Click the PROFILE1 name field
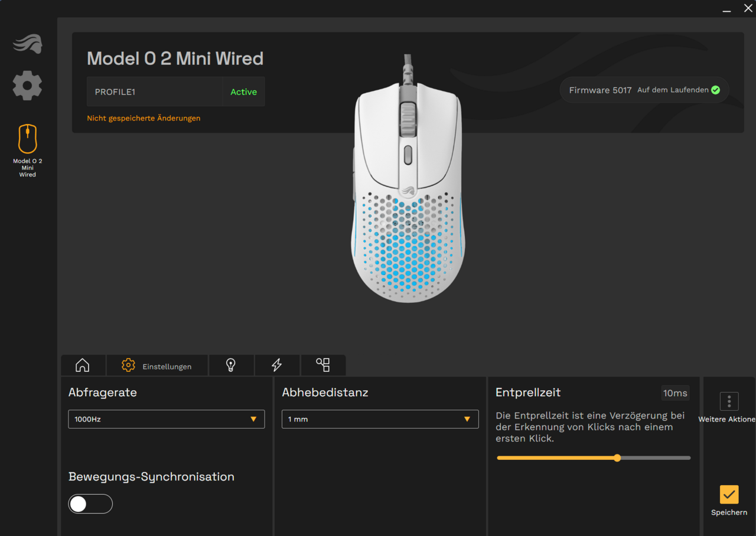756x536 pixels. [155, 91]
